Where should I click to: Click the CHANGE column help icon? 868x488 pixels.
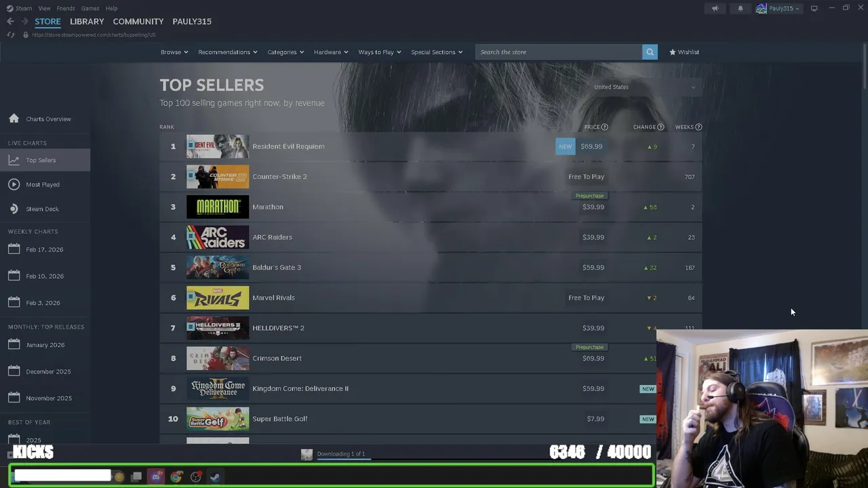coord(660,127)
